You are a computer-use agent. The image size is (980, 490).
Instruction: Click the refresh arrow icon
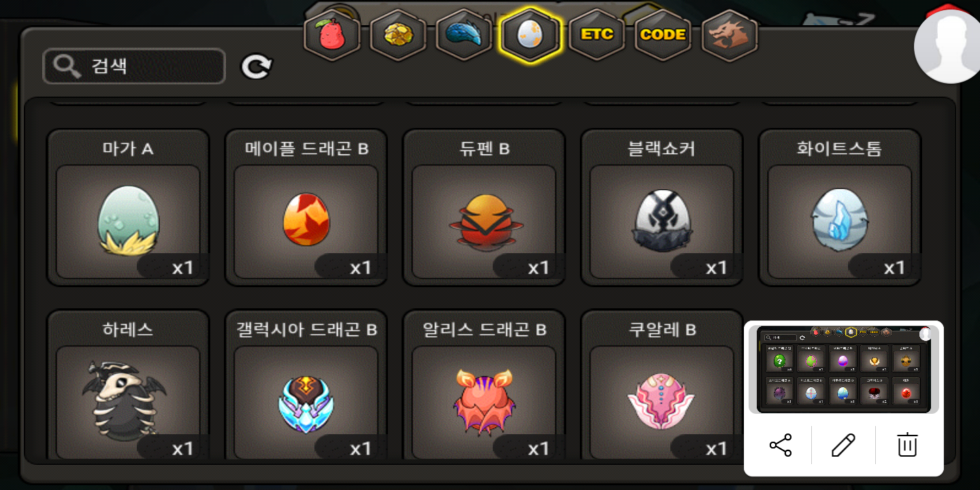(257, 66)
